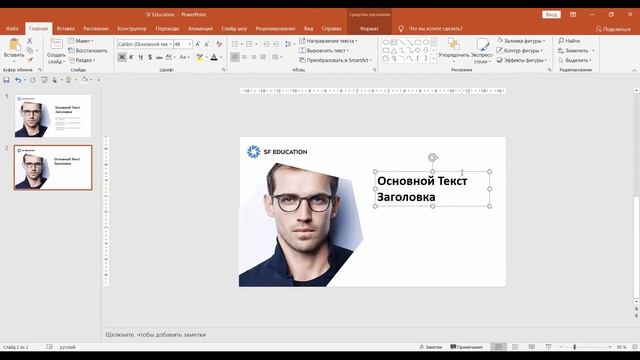Click Выделить (Select) button
The width and height of the screenshot is (640, 360).
[575, 60]
